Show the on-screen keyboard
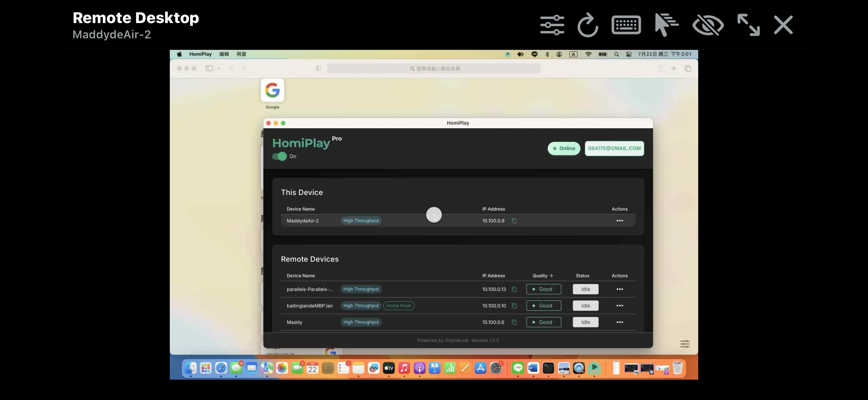Viewport: 868px width, 400px height. (x=626, y=25)
